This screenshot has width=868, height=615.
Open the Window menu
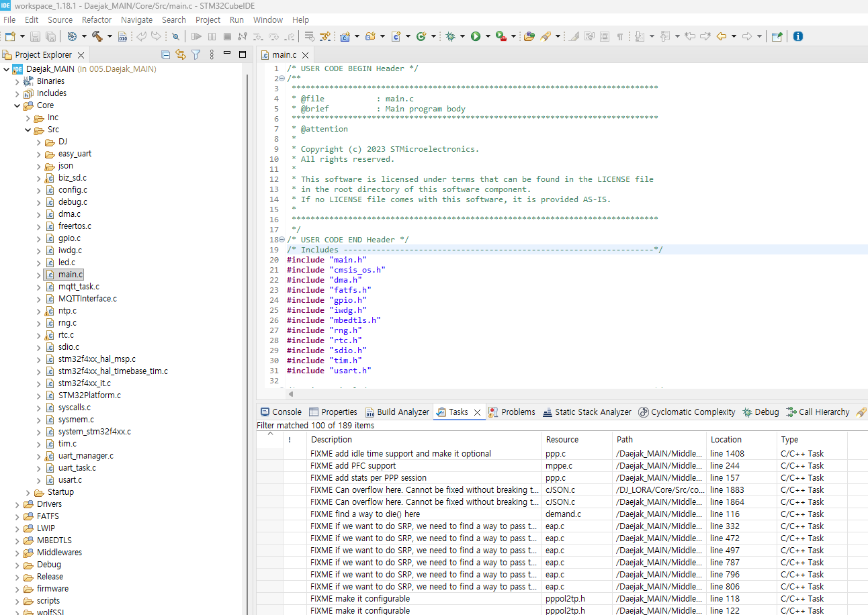point(268,19)
